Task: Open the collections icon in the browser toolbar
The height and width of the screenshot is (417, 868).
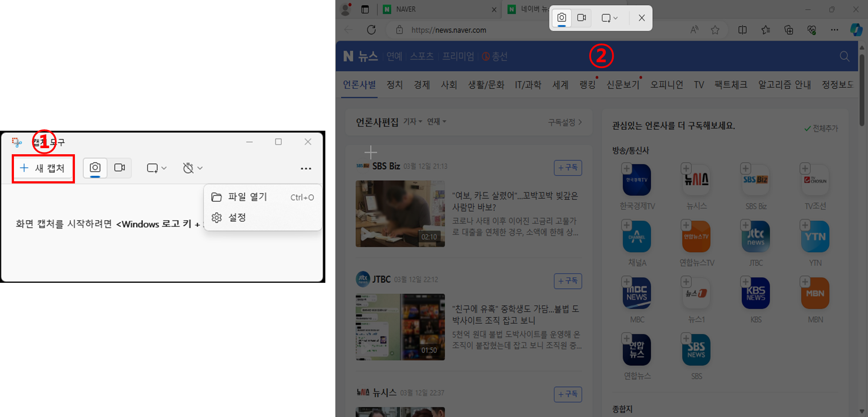Action: pyautogui.click(x=789, y=30)
